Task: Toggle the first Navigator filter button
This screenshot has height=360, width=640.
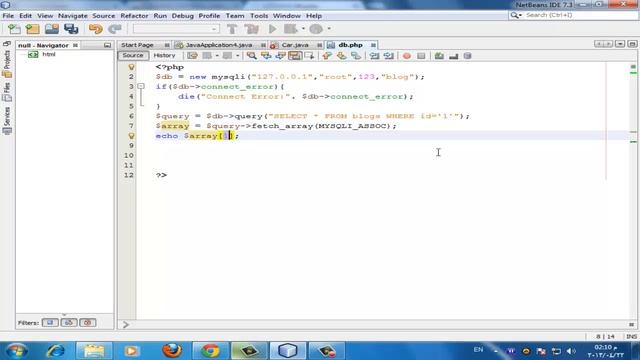Action: click(x=50, y=322)
